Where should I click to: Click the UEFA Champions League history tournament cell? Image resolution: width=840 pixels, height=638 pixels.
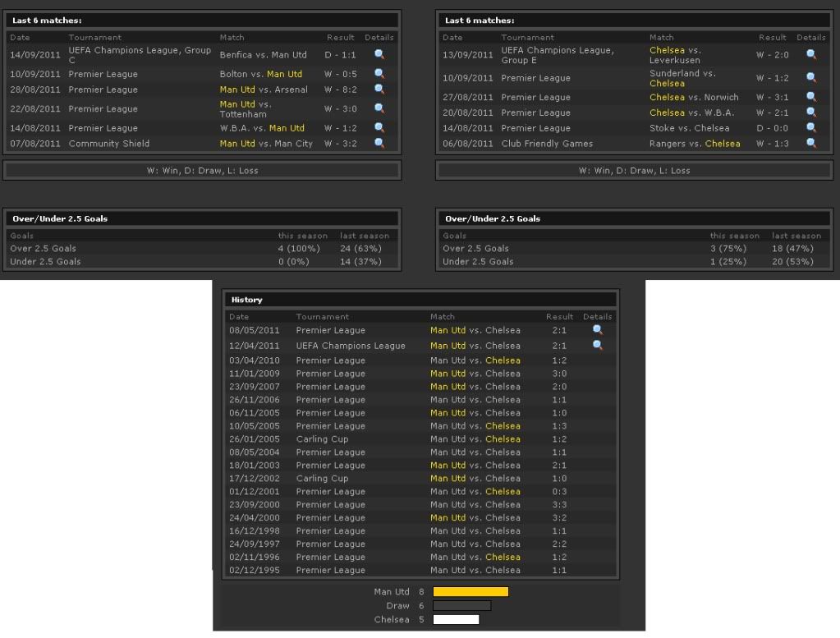point(351,346)
